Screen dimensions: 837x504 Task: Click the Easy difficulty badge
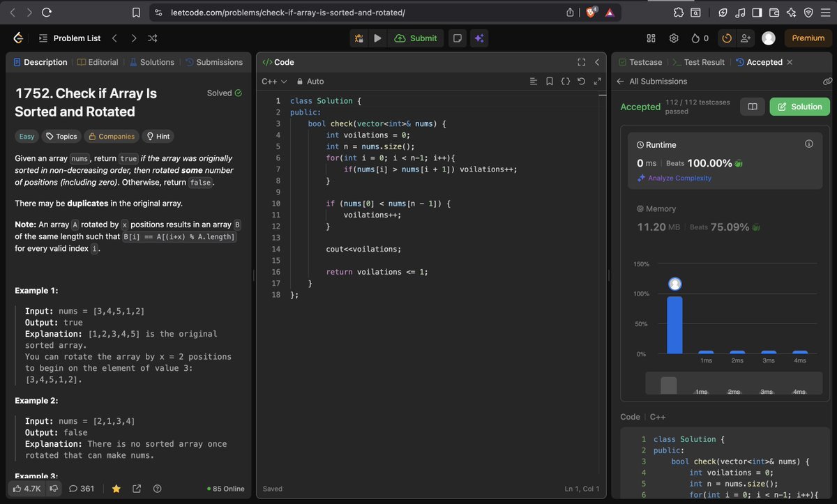click(x=27, y=137)
